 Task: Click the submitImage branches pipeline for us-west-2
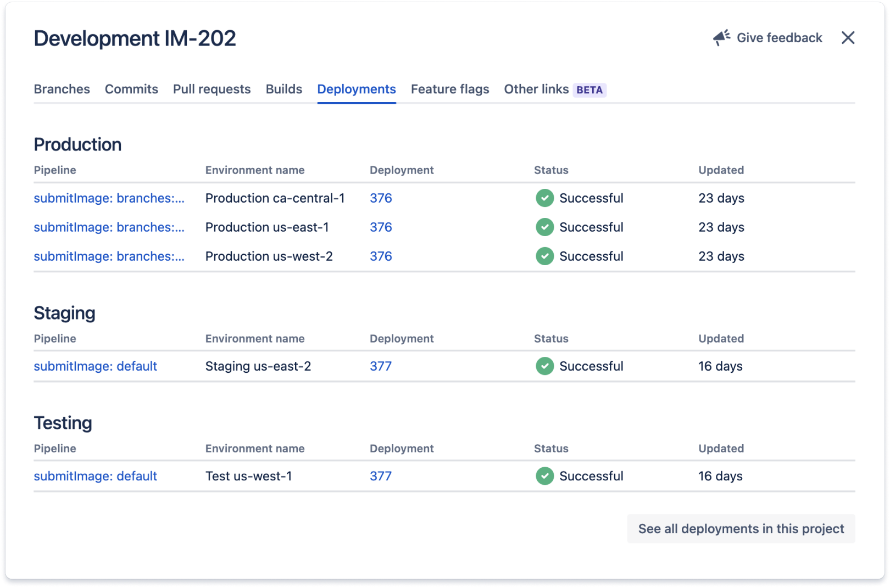click(109, 256)
